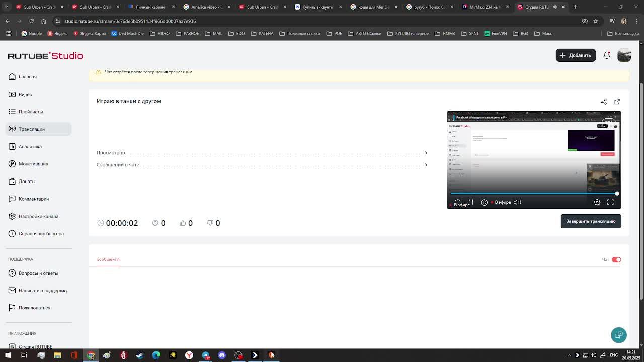
Task: Open Telegram from the taskbar
Action: pos(206,355)
